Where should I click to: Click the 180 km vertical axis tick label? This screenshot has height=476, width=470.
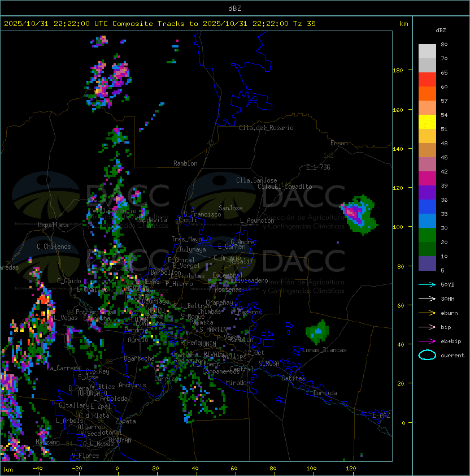398,71
